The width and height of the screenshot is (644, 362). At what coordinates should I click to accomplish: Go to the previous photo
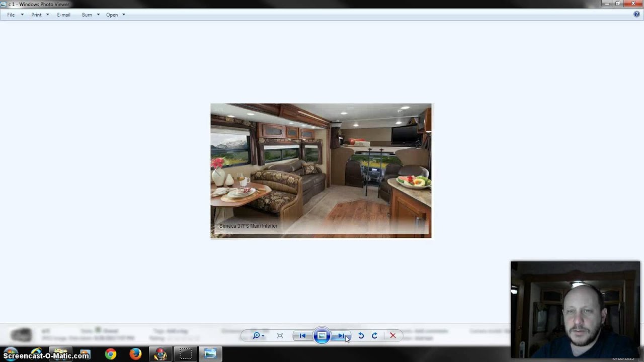click(302, 336)
